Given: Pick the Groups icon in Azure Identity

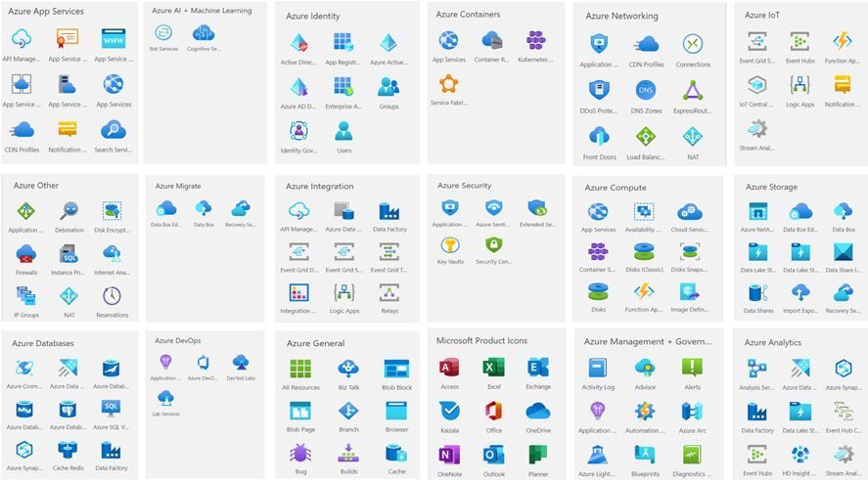Looking at the screenshot, I should [388, 86].
